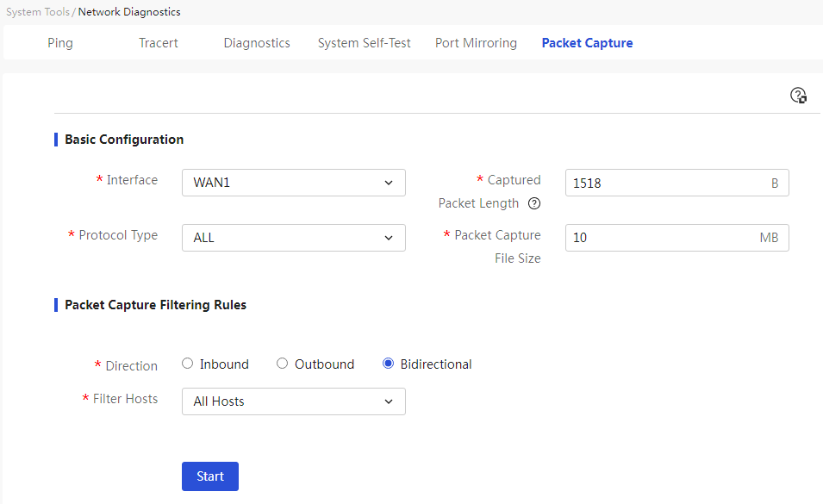
Task: Switch to the Ping tab
Action: pyautogui.click(x=60, y=43)
